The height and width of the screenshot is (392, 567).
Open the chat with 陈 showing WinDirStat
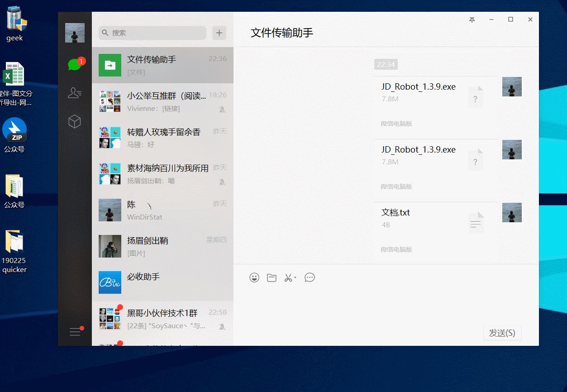pos(162,210)
